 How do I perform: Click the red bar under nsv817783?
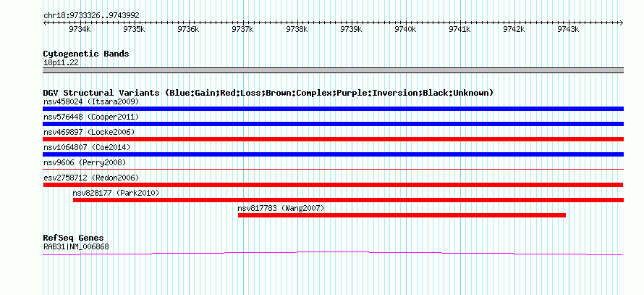(402, 215)
